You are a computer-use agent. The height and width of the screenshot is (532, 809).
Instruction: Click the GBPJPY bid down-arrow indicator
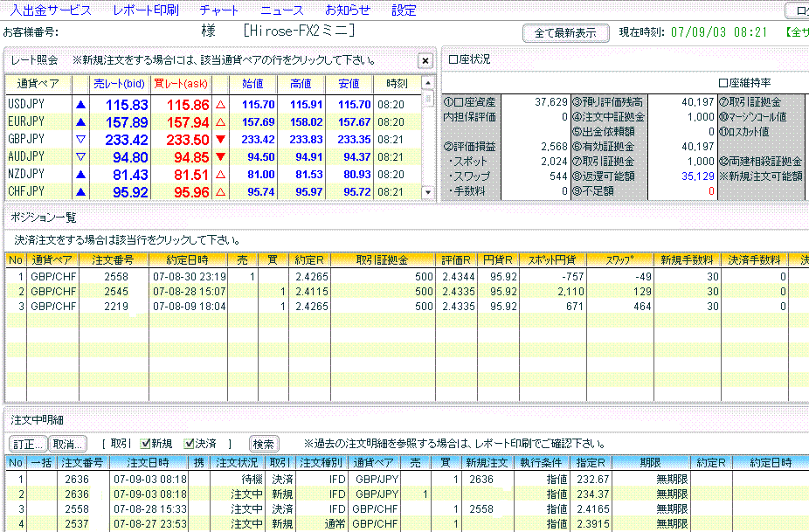pyautogui.click(x=80, y=139)
